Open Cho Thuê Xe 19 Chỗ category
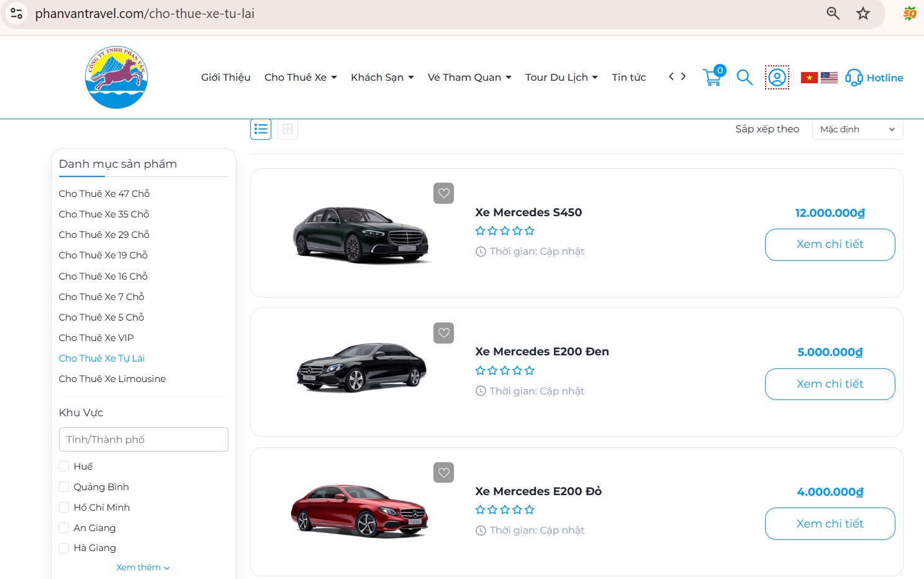Image resolution: width=924 pixels, height=579 pixels. (x=103, y=255)
